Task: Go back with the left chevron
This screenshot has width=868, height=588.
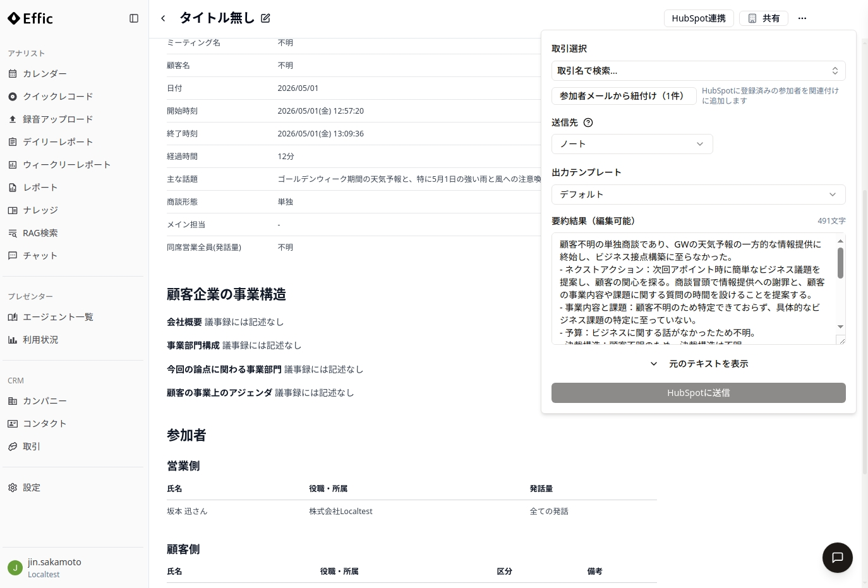Action: (163, 18)
